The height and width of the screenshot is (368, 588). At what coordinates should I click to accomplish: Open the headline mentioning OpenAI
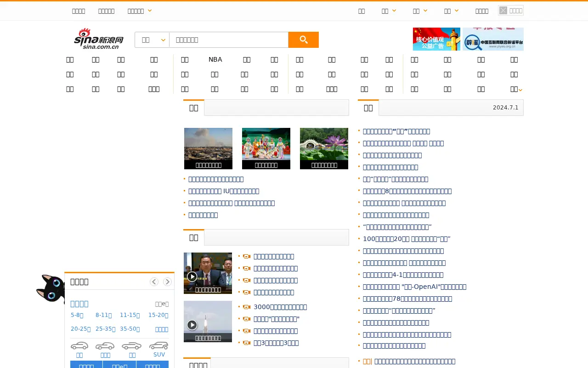[414, 287]
